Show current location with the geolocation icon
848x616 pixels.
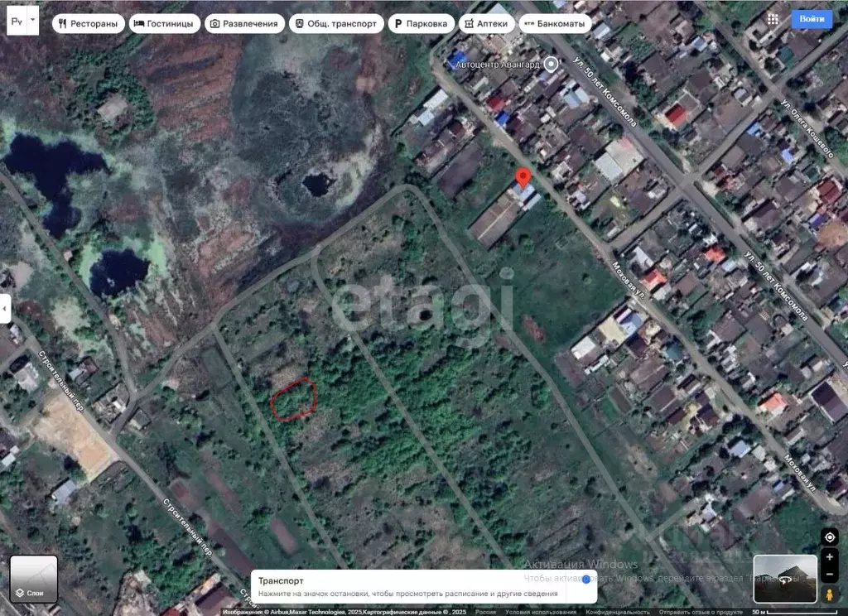point(830,537)
